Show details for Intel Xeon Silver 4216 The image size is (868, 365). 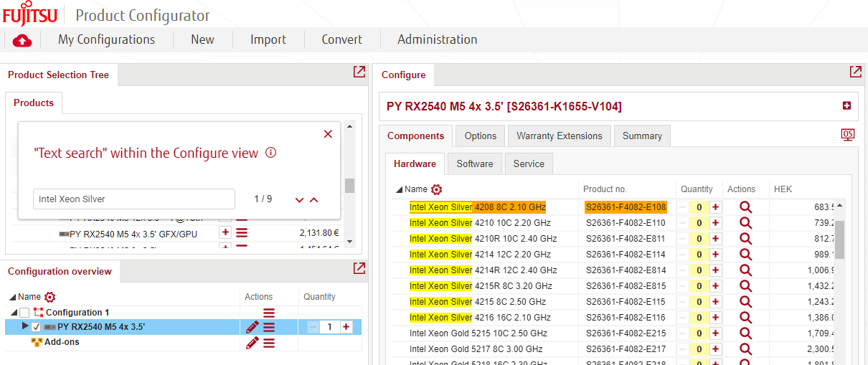click(745, 318)
